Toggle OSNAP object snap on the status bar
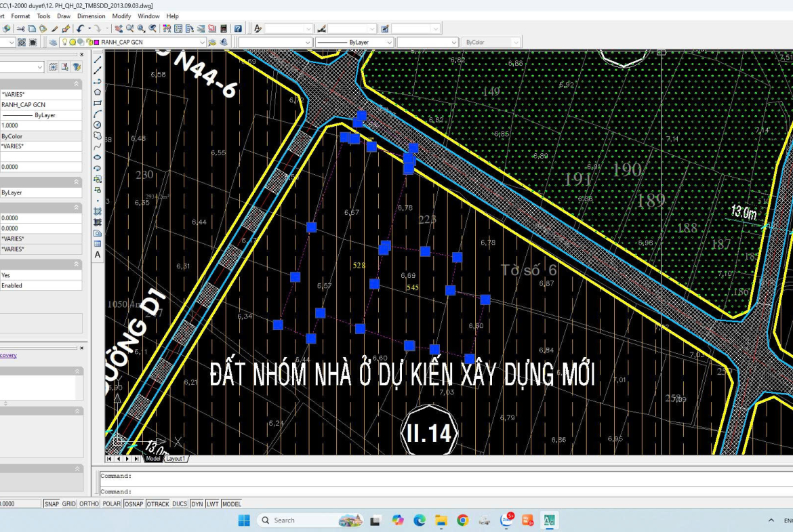The height and width of the screenshot is (532, 793). (134, 504)
